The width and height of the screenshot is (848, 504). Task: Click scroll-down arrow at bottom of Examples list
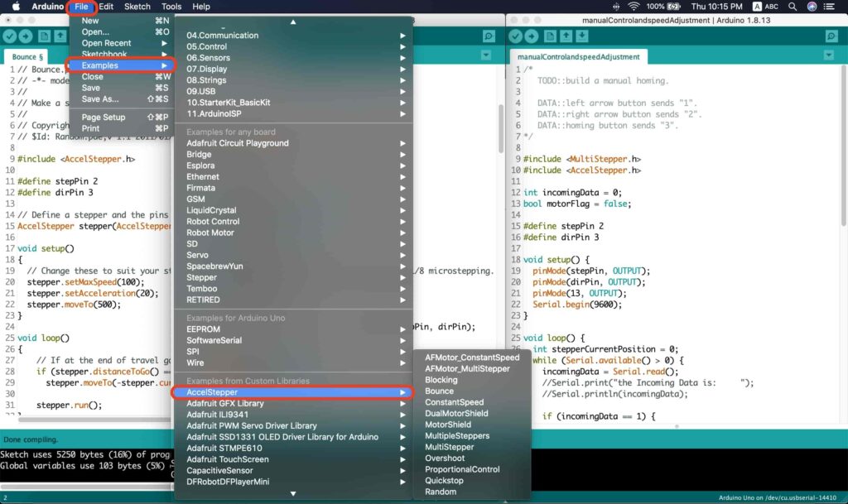tap(293, 493)
